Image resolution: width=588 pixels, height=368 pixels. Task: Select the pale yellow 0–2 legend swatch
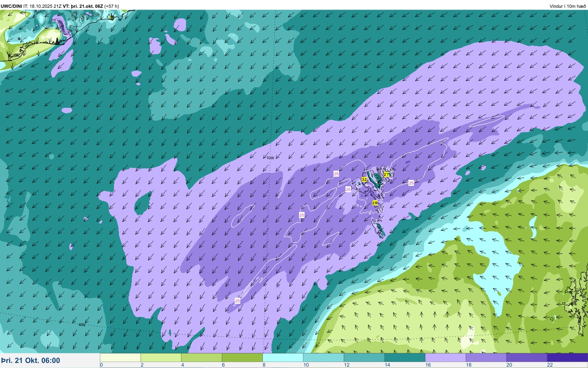[120, 357]
